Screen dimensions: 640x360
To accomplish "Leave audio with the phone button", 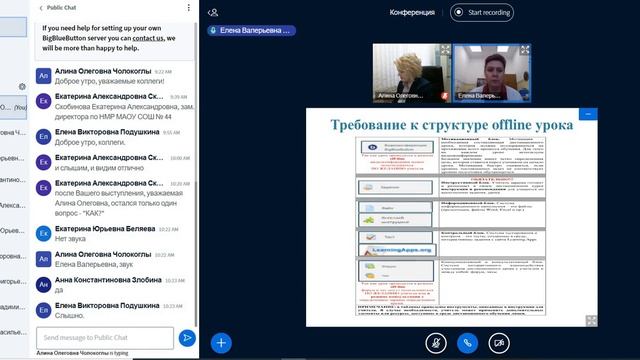I will 467,343.
